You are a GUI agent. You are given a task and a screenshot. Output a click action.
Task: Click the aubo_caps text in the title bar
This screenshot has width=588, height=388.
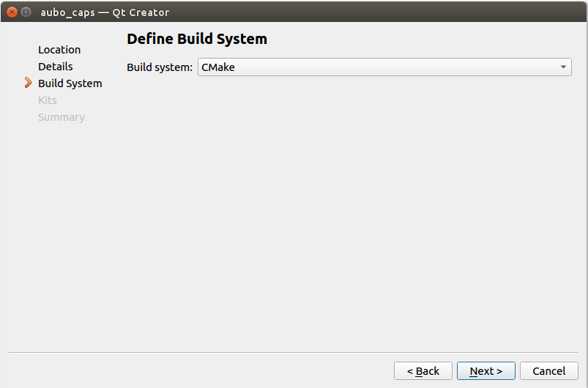(x=67, y=12)
